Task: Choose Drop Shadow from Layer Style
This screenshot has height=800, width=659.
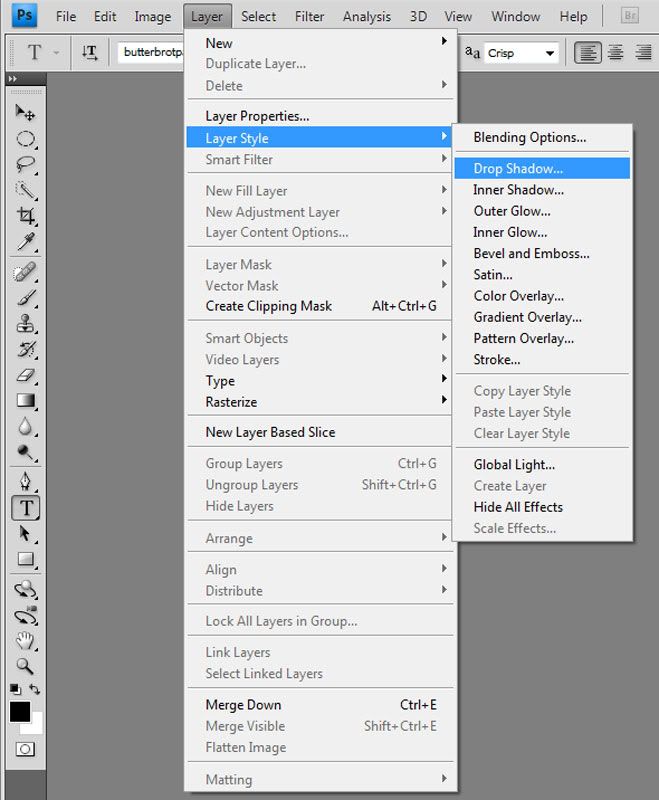Action: [542, 168]
